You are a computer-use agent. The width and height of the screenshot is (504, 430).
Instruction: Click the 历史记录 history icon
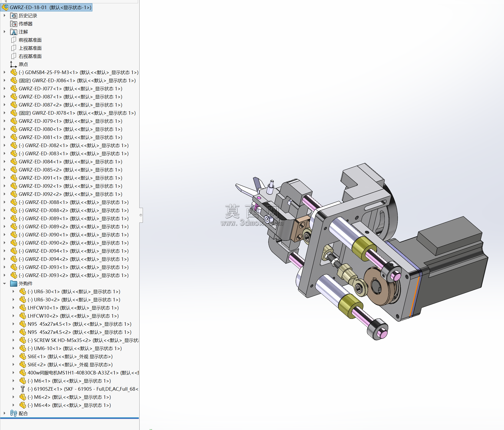tap(14, 16)
